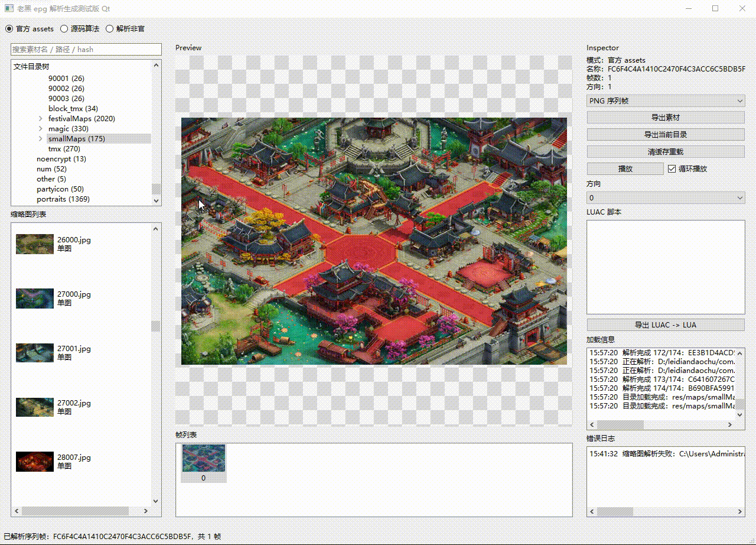This screenshot has height=545, width=756.
Task: Click the thumbnail list scroll-down arrow
Action: [x=156, y=501]
